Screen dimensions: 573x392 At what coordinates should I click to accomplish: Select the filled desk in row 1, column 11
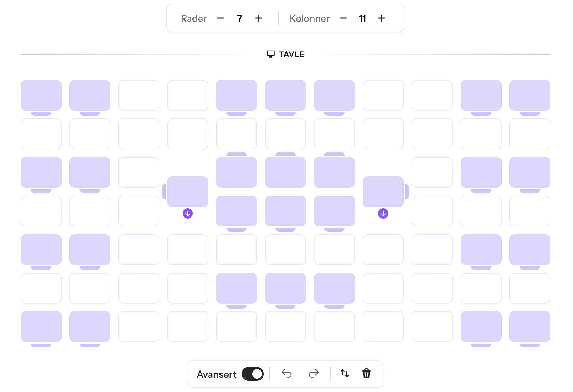click(x=530, y=95)
